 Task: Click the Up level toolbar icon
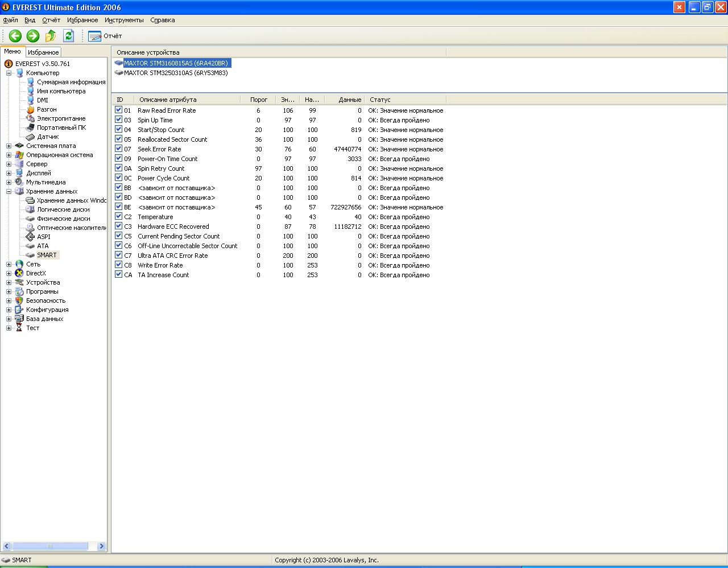51,36
